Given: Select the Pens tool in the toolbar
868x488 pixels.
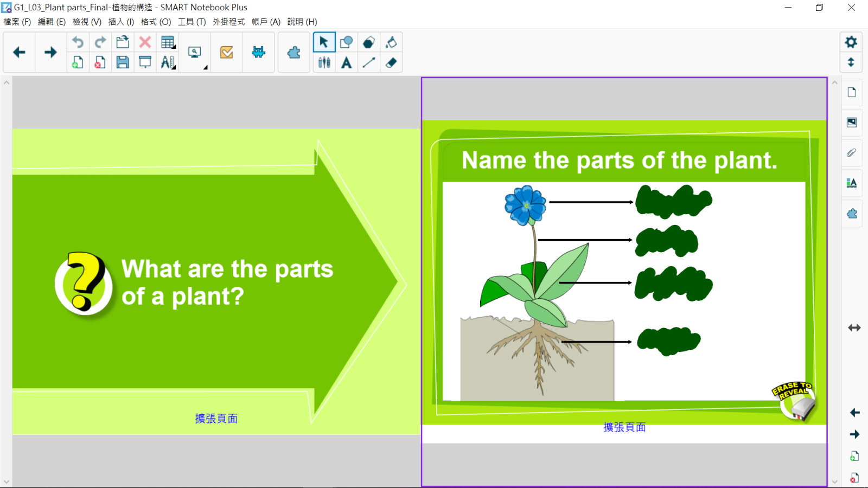Looking at the screenshot, I should 324,63.
